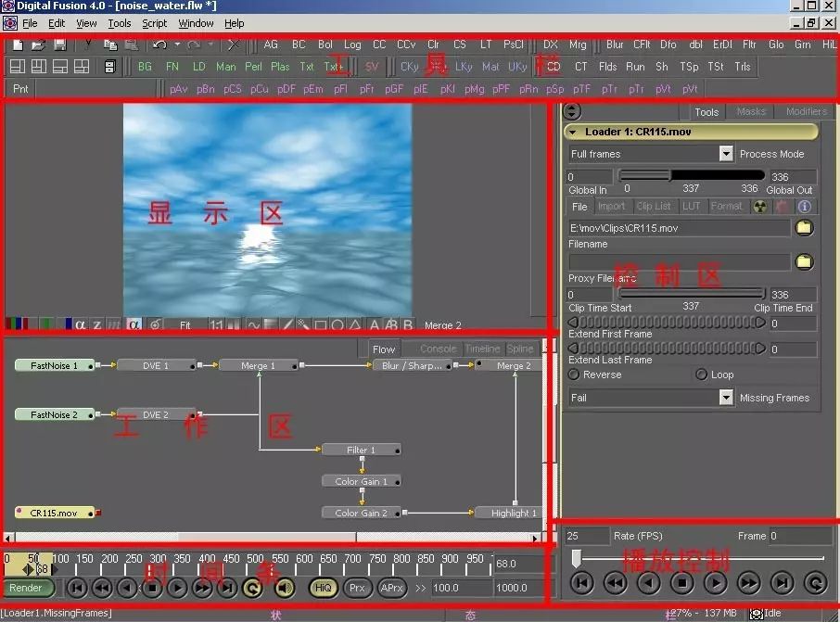
Task: Click the radiation icon in Loader tabs
Action: [x=759, y=207]
